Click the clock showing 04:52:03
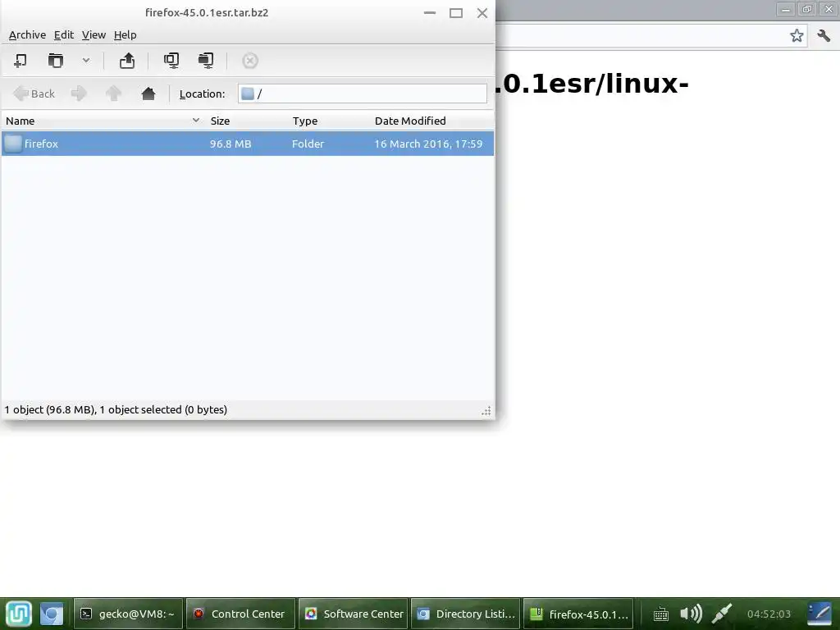This screenshot has width=840, height=630. point(769,614)
